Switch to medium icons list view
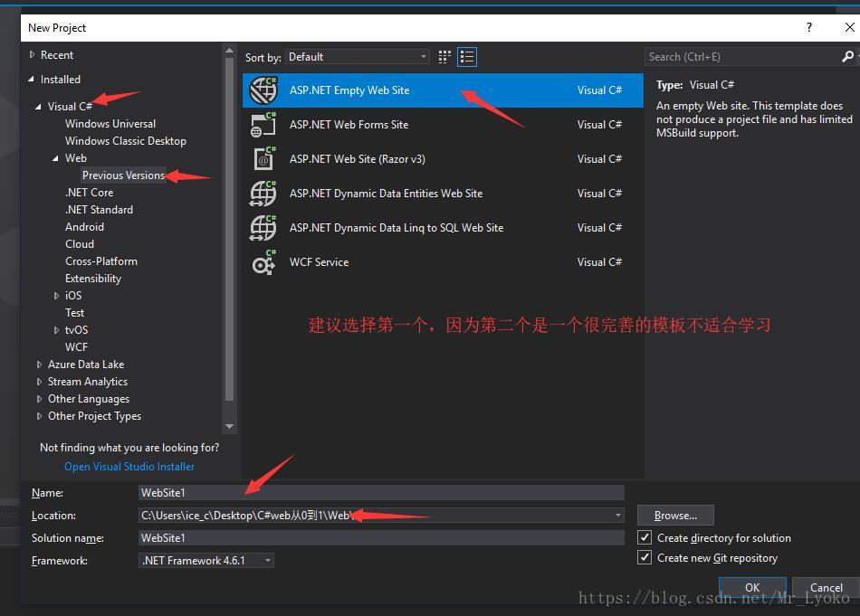 (467, 57)
